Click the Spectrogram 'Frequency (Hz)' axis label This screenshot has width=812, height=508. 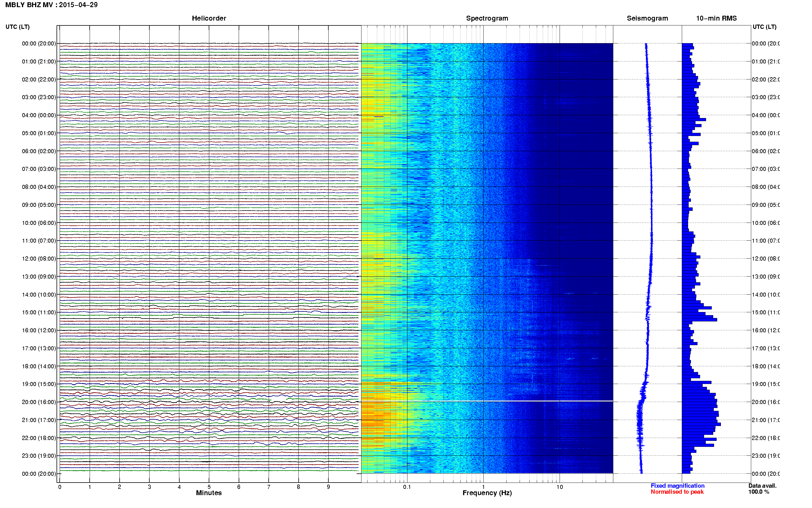487,493
